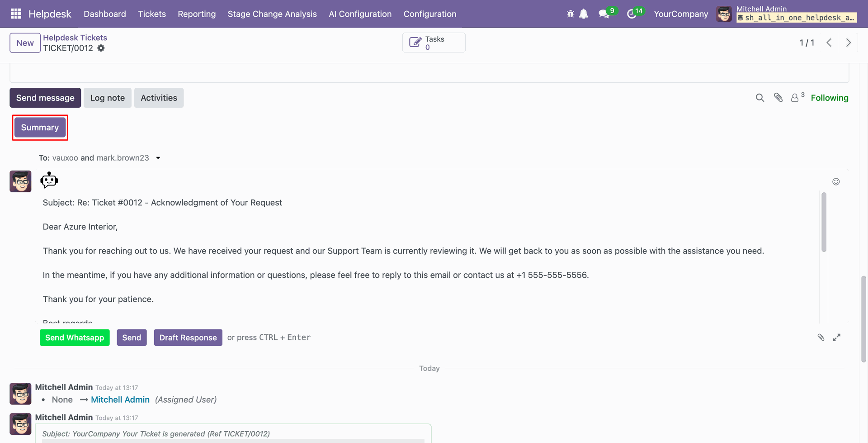This screenshot has width=868, height=443.
Task: Switch to Log note tab
Action: tap(108, 98)
